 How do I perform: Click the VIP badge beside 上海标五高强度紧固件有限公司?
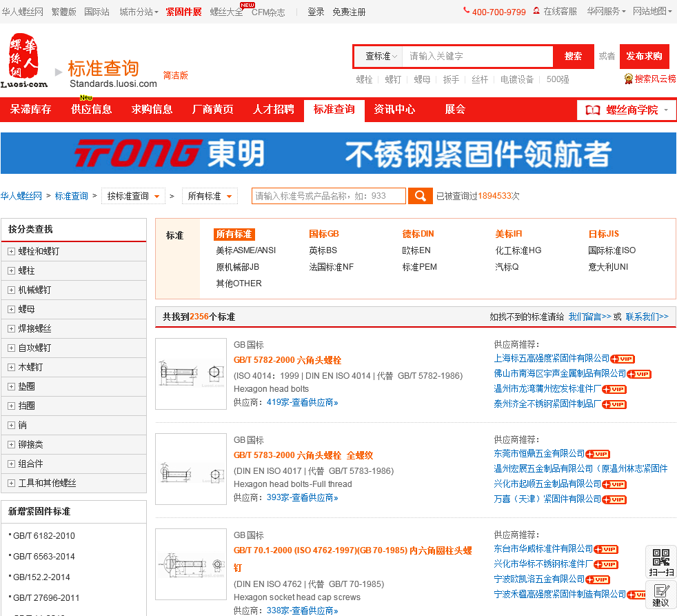(622, 359)
